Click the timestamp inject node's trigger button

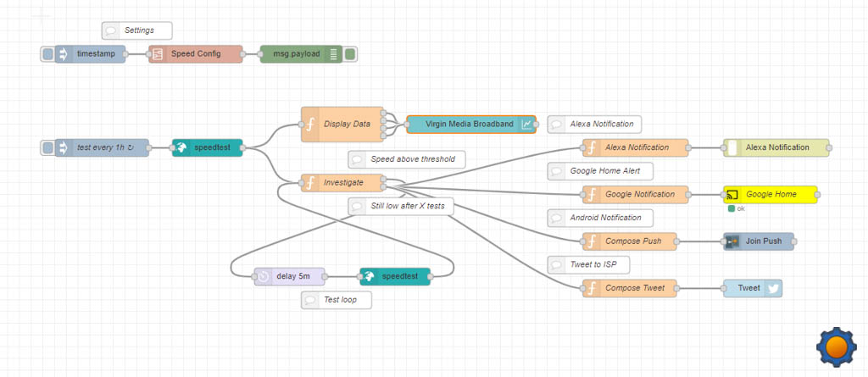coord(48,54)
